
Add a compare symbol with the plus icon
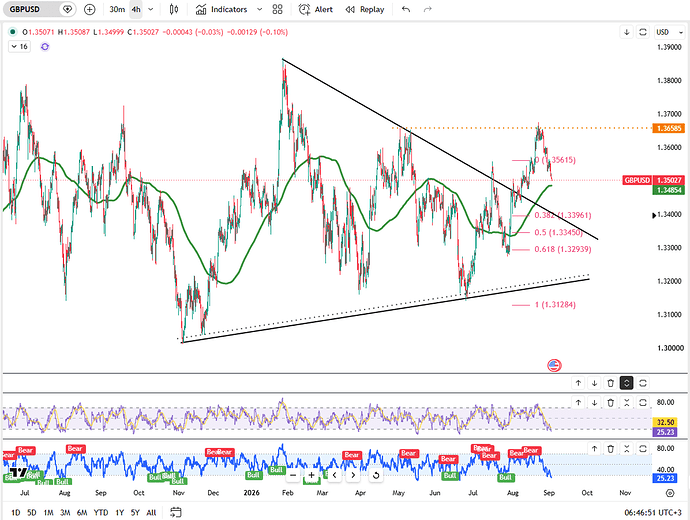coord(89,9)
